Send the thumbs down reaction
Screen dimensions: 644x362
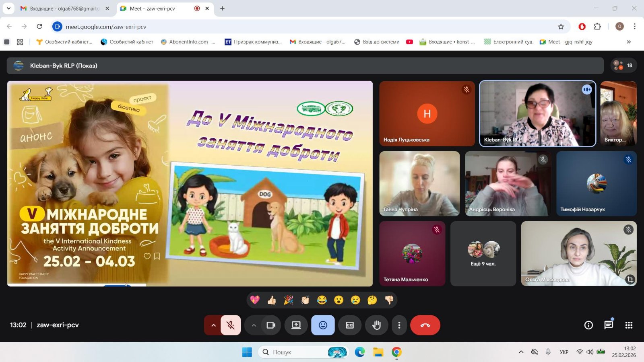[389, 300]
